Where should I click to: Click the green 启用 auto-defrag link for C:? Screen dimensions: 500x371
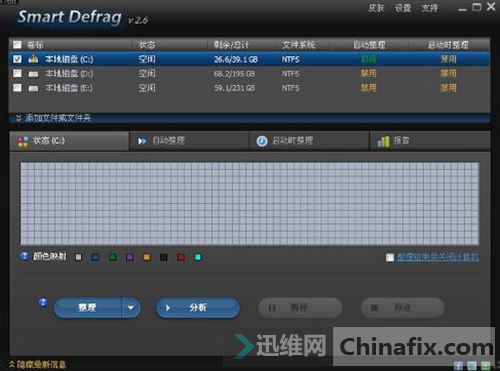click(x=369, y=59)
